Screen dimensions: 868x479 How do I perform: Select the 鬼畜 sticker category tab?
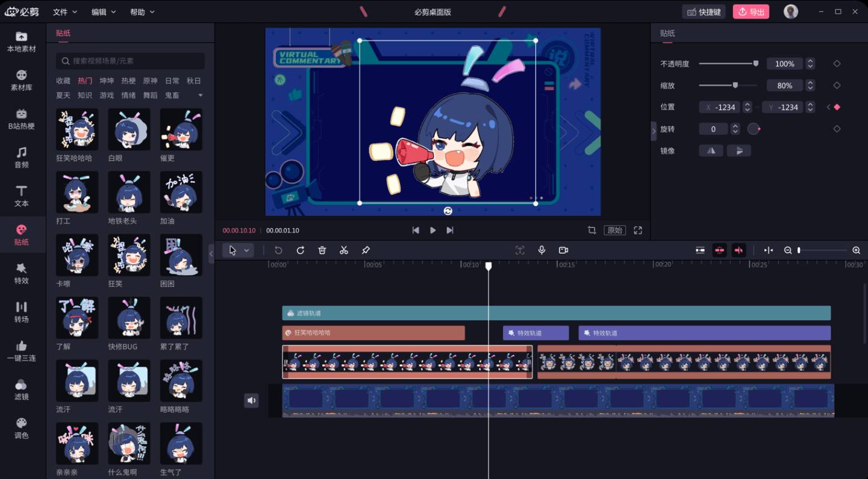[172, 95]
